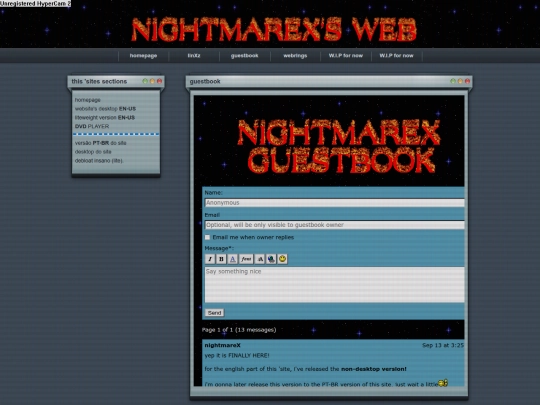Focus the 'Say something nice' message box
The height and width of the screenshot is (405, 540).
[334, 285]
